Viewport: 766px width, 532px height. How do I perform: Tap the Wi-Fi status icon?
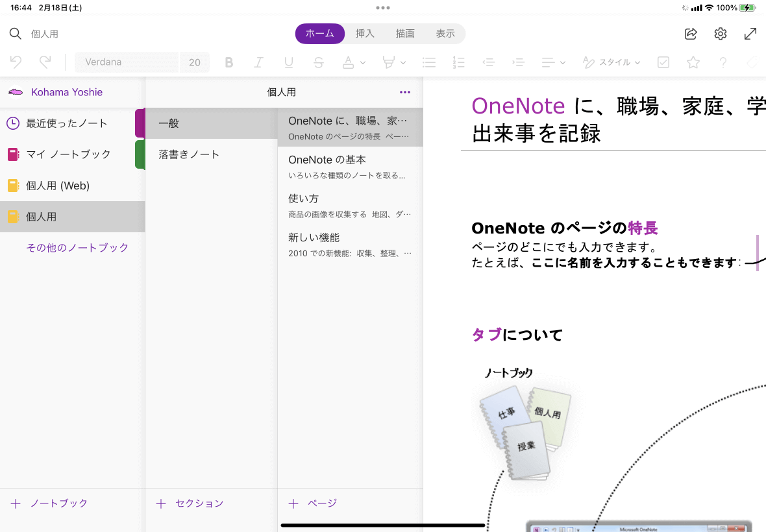709,8
